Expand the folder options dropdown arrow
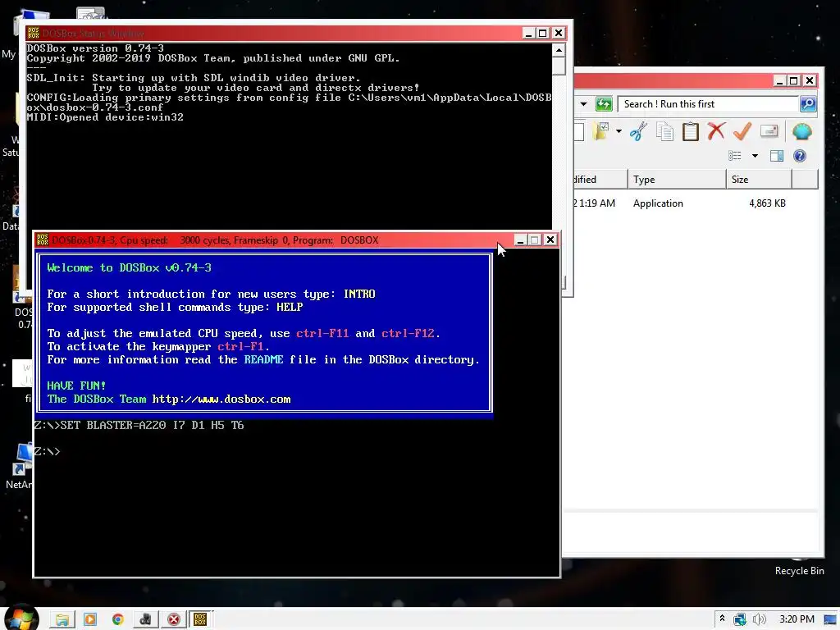840x630 pixels. coord(619,131)
